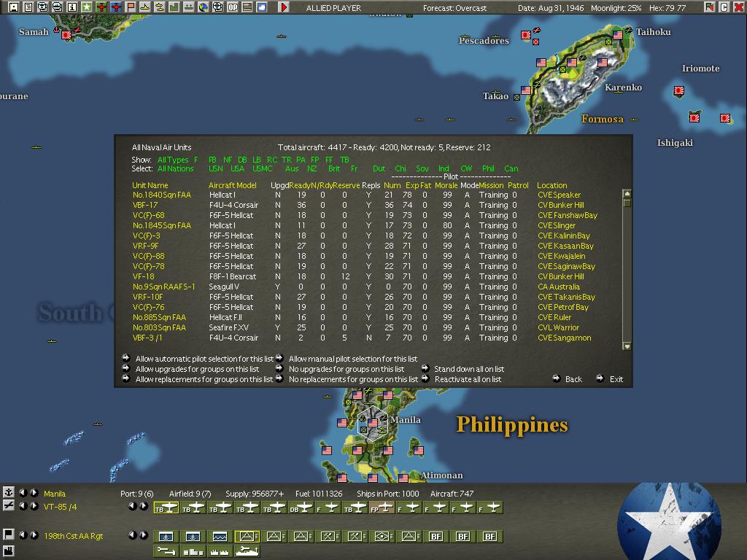Sort list by Morale column
This screenshot has height=560, width=747.
[x=446, y=185]
